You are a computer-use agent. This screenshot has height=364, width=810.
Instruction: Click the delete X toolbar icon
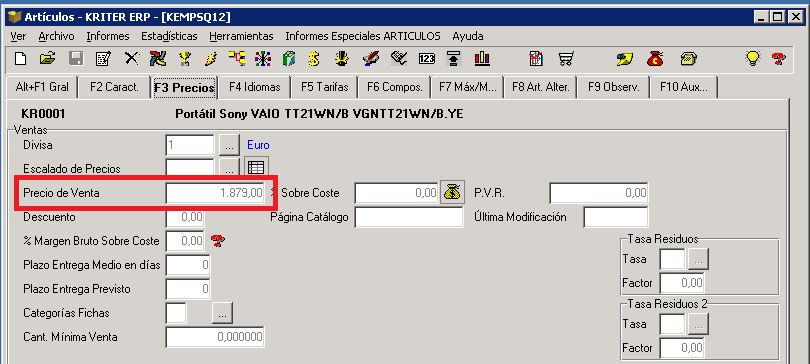point(132,58)
